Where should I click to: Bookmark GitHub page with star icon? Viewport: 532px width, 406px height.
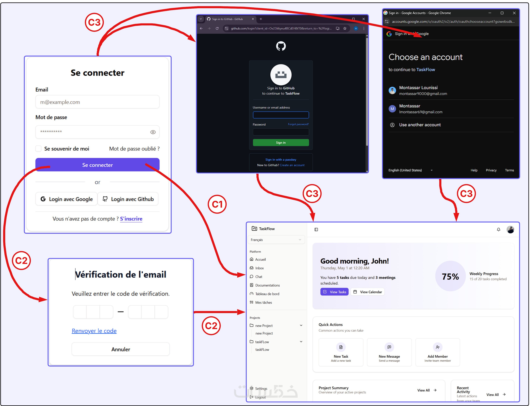(x=345, y=28)
